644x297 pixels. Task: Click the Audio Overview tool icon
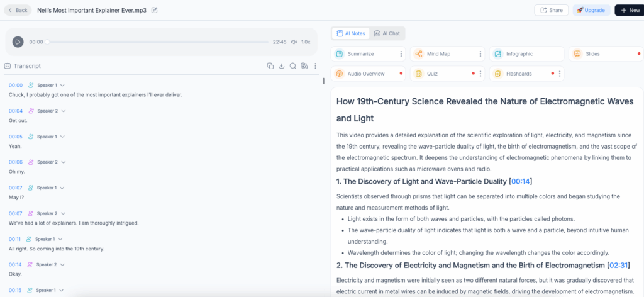pyautogui.click(x=339, y=74)
